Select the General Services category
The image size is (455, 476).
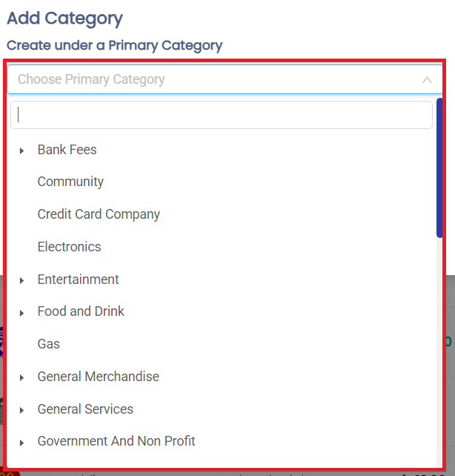pyautogui.click(x=85, y=409)
